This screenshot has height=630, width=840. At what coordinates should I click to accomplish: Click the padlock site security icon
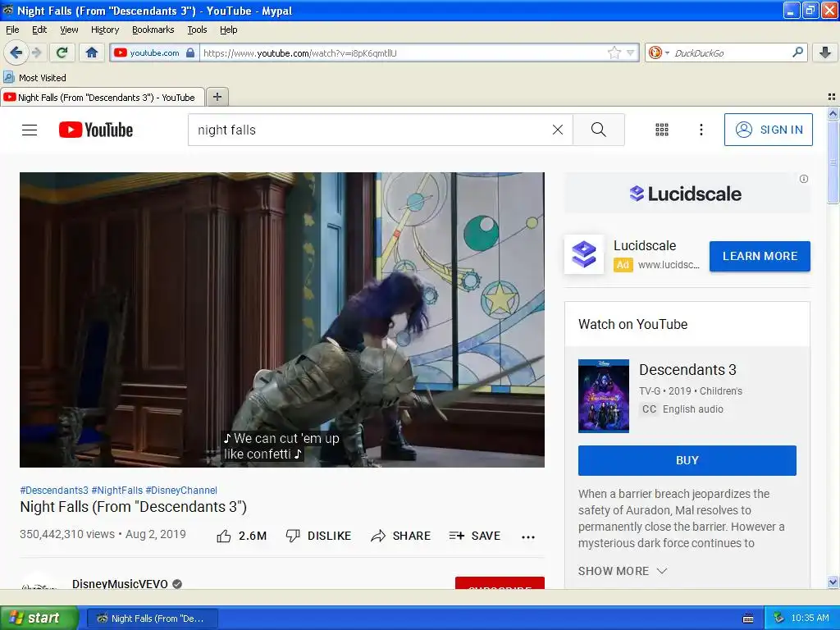[190, 52]
